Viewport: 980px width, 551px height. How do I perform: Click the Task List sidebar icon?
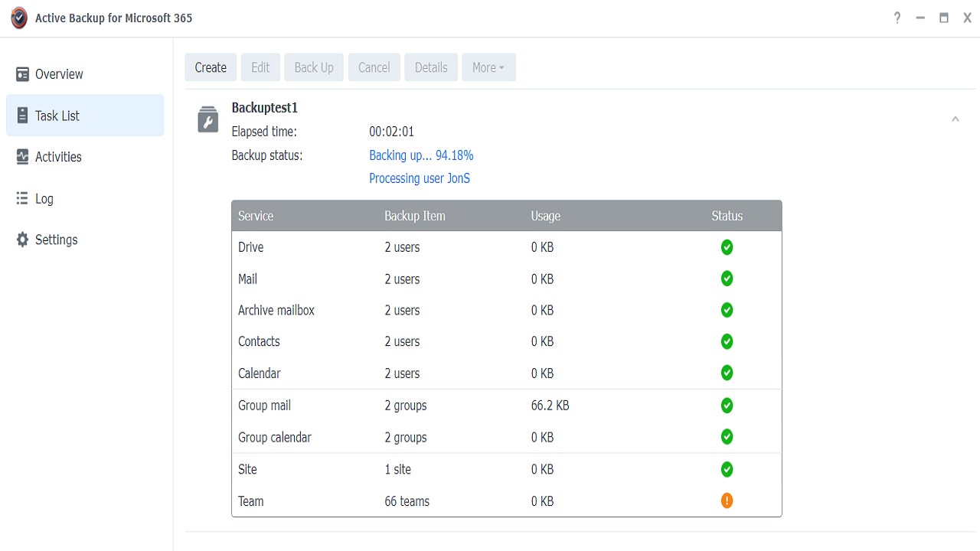22,116
